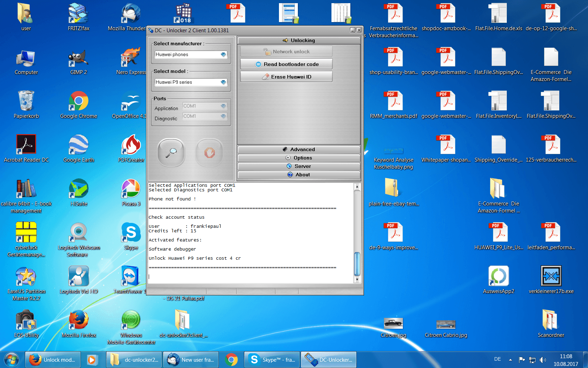
Task: Click the Windows Start button
Action: click(12, 360)
